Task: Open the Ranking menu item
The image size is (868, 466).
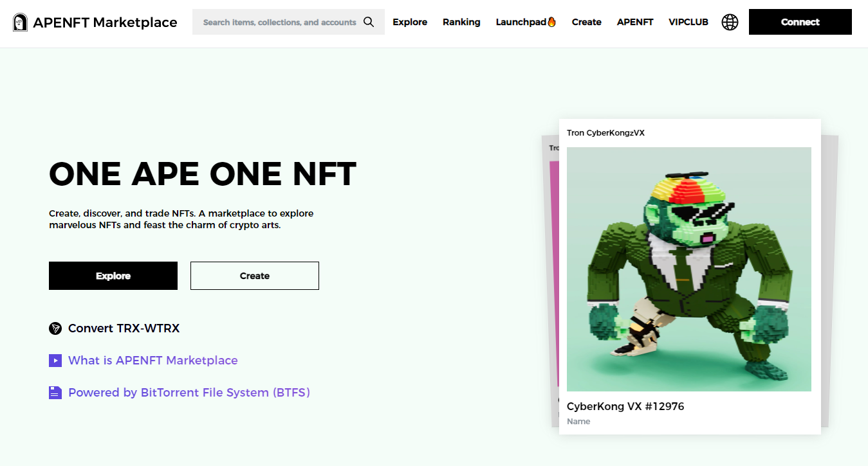Action: point(461,22)
